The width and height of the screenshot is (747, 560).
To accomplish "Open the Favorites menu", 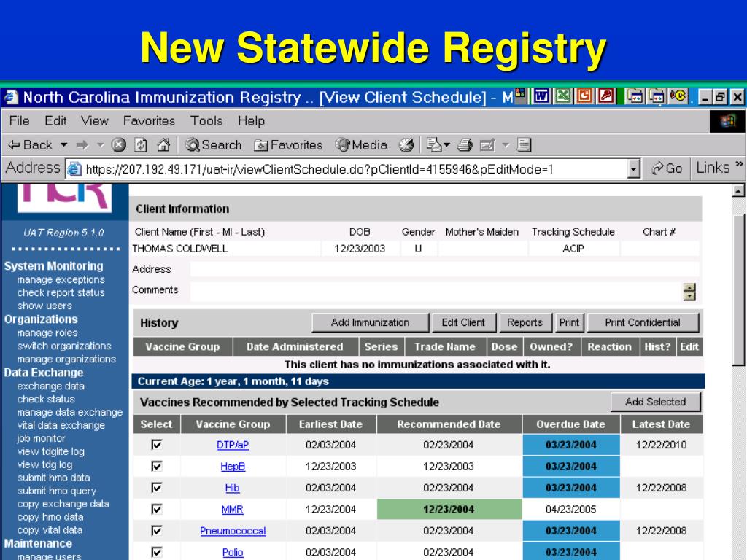I will coord(149,121).
